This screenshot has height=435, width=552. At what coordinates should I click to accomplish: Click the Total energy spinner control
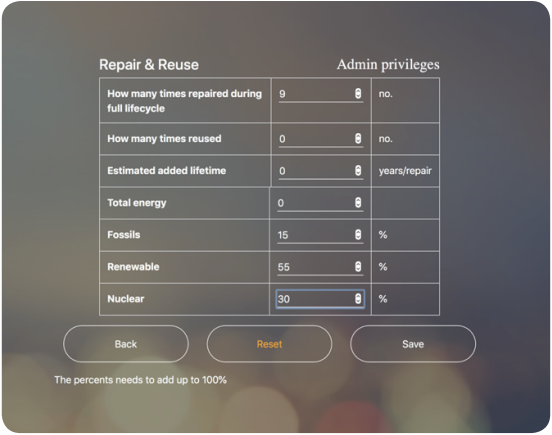(x=358, y=203)
